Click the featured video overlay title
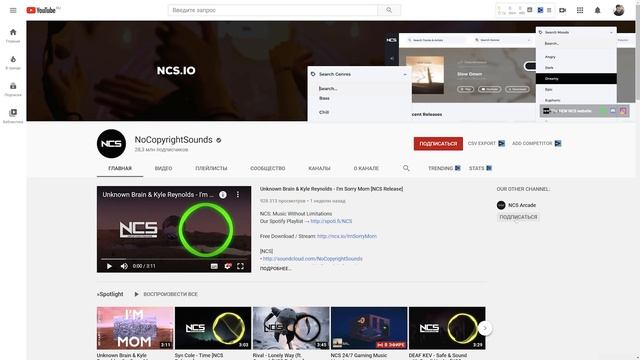This screenshot has width=640, height=360. (158, 195)
